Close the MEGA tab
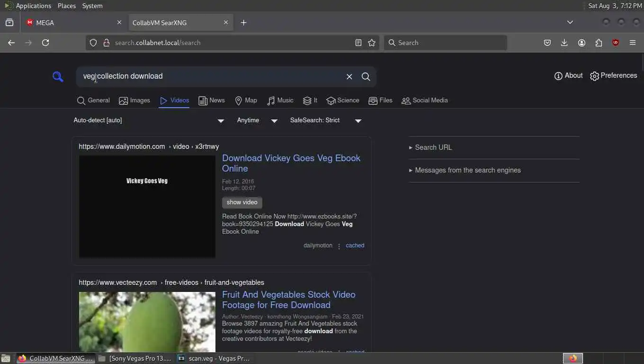The width and height of the screenshot is (644, 364). (119, 22)
